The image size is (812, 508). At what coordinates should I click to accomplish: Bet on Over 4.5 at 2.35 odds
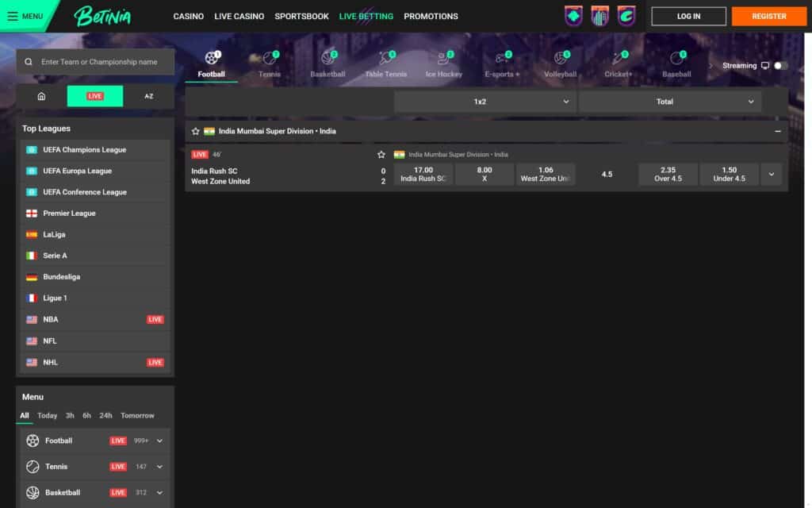(x=668, y=175)
